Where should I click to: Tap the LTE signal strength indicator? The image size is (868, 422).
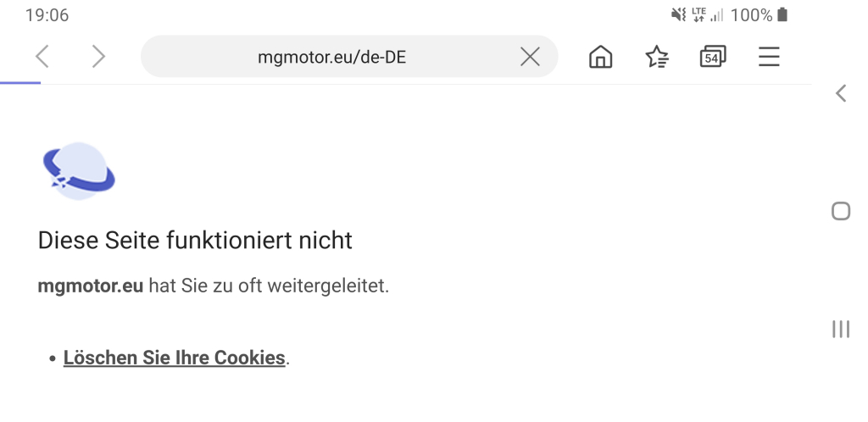point(708,15)
